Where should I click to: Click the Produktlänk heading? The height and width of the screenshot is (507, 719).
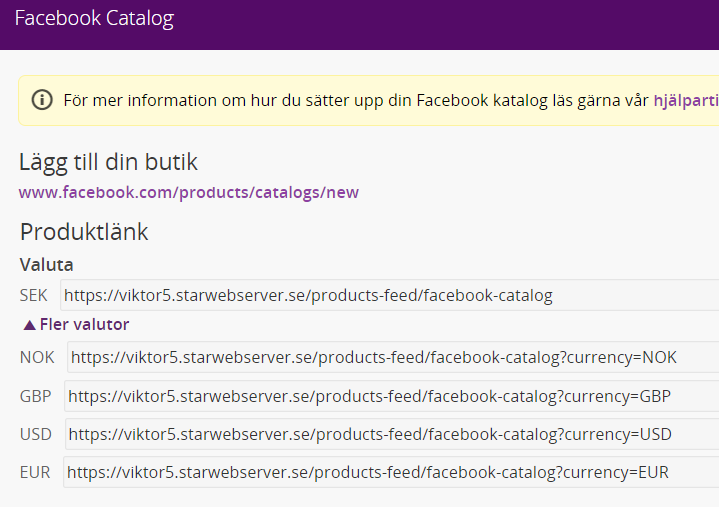click(84, 231)
